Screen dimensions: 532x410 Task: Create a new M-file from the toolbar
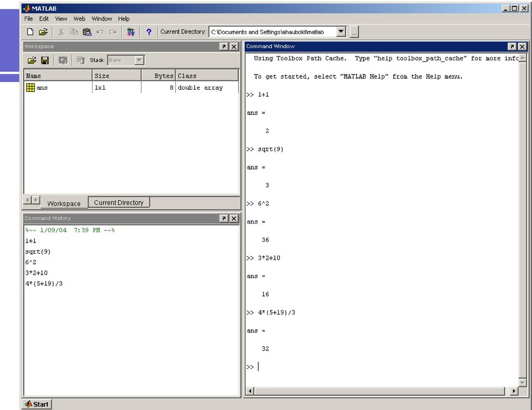click(x=30, y=32)
